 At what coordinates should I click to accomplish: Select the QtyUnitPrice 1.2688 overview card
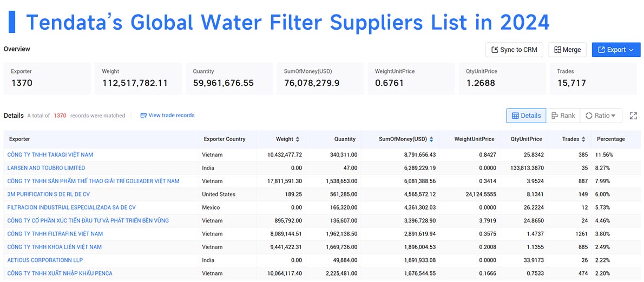[502, 78]
